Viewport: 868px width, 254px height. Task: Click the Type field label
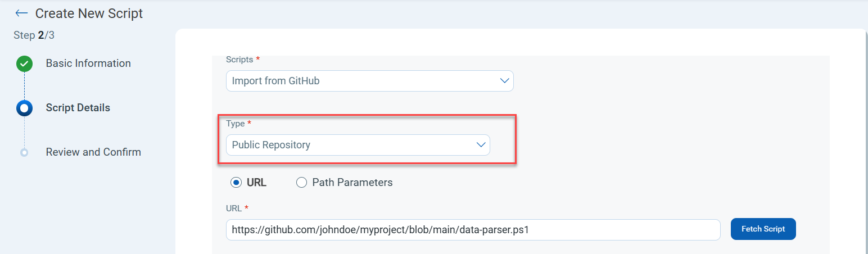tap(236, 124)
